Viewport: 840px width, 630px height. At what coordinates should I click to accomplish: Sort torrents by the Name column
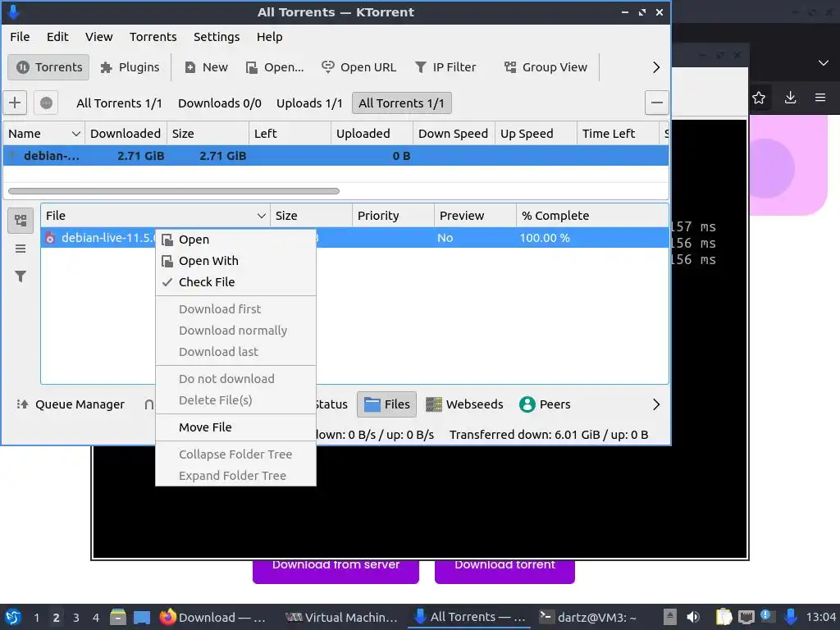44,134
